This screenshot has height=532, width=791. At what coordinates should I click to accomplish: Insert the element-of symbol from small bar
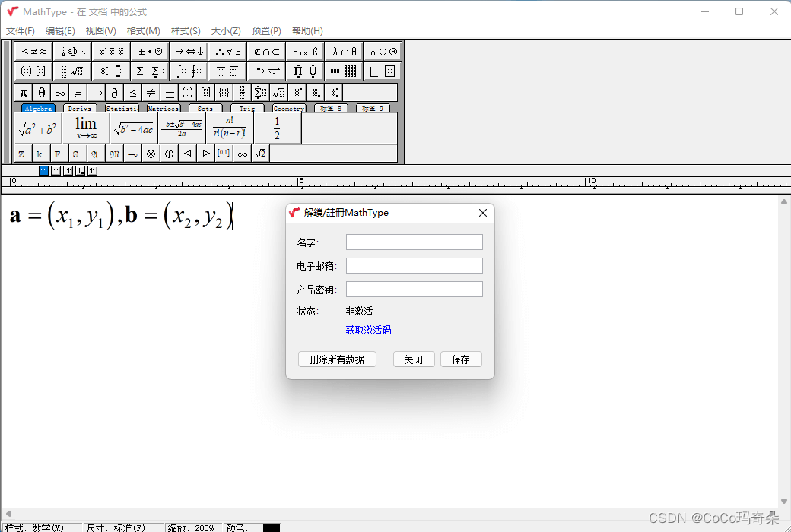(78, 93)
